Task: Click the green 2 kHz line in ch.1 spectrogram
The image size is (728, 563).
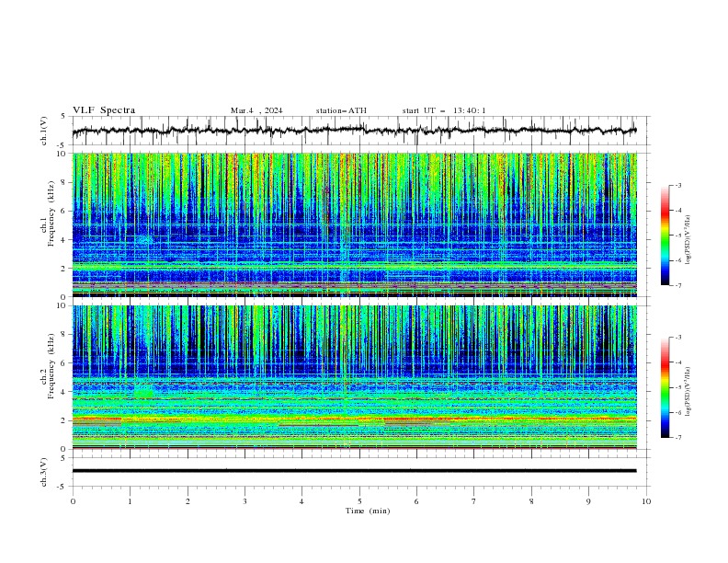Action: (x=354, y=267)
